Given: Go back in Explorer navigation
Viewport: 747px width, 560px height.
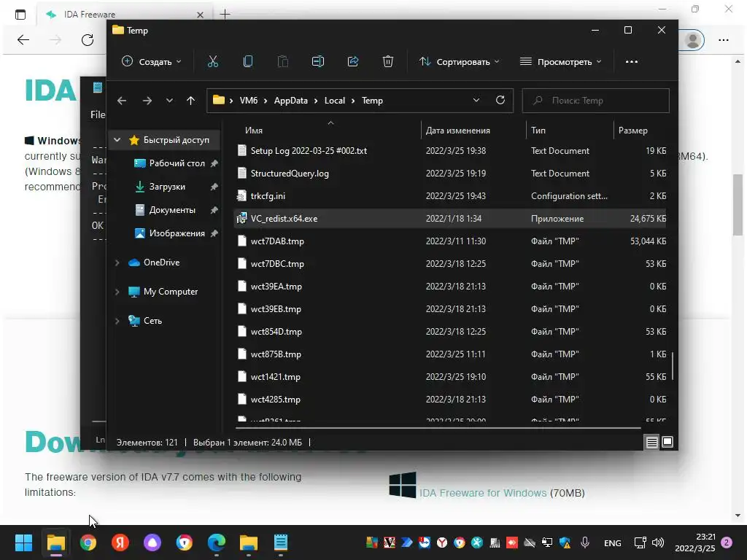Looking at the screenshot, I should pos(122,101).
